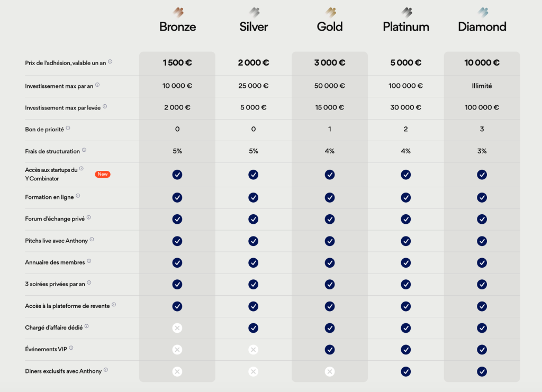
Task: Click the info icon beside Frais de structuration
Action: [x=84, y=150]
